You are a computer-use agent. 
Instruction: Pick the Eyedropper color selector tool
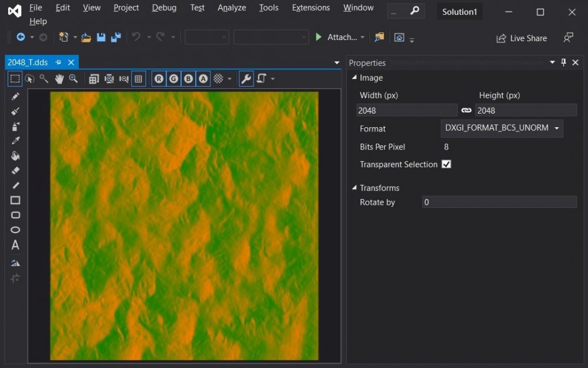tap(15, 141)
